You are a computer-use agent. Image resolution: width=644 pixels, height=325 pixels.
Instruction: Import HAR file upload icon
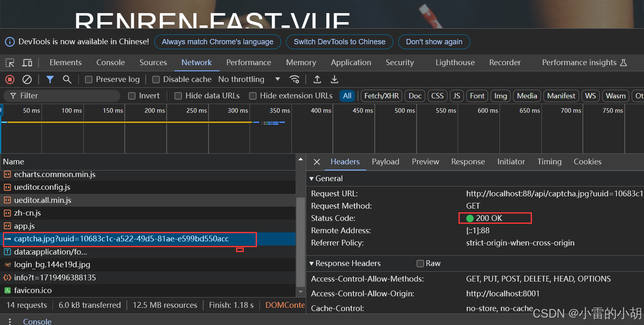click(317, 80)
